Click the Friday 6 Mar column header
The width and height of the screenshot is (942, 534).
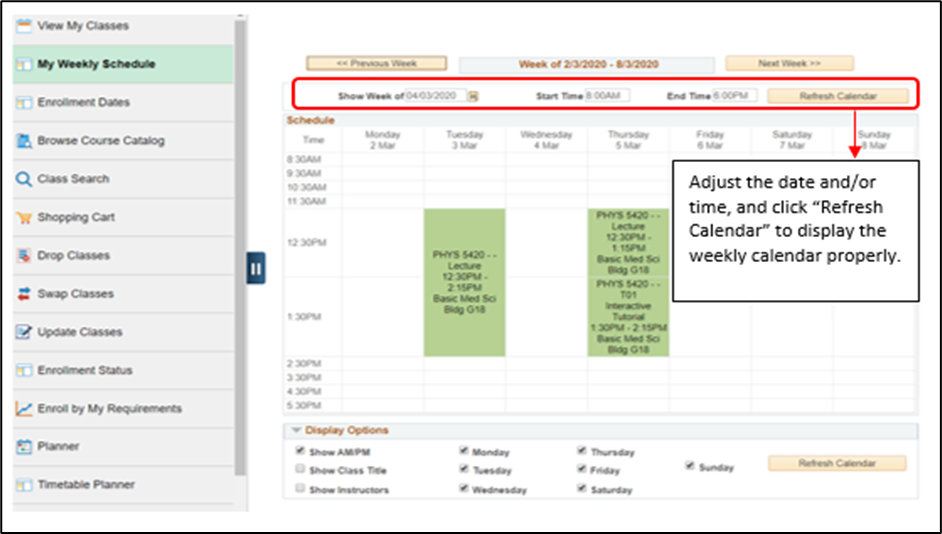[x=710, y=140]
